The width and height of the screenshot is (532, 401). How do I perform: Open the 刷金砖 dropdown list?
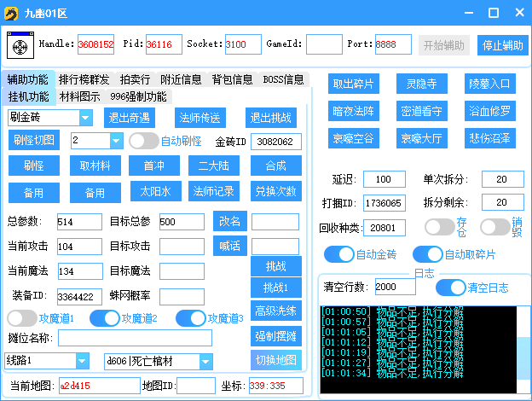85,118
